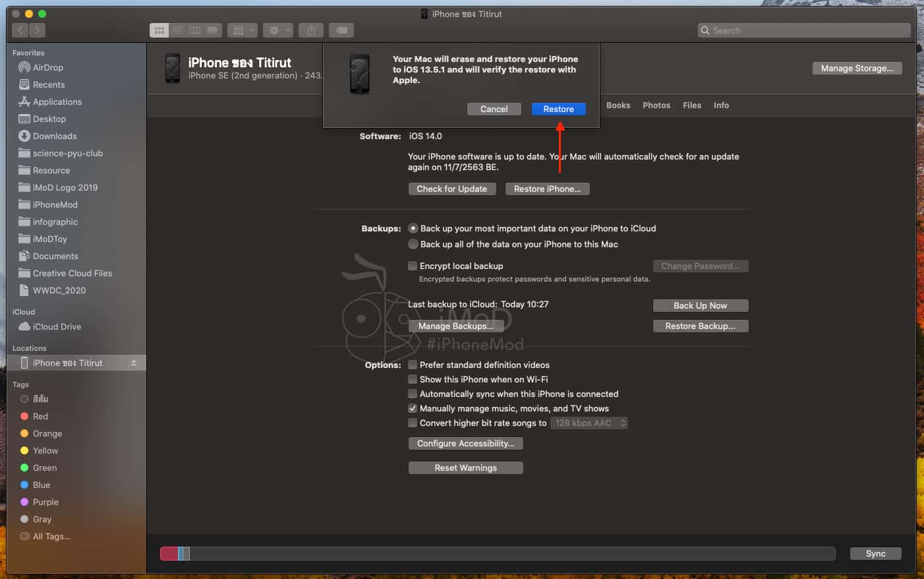Open the Files tab
Viewport: 924px width, 579px height.
pos(691,106)
